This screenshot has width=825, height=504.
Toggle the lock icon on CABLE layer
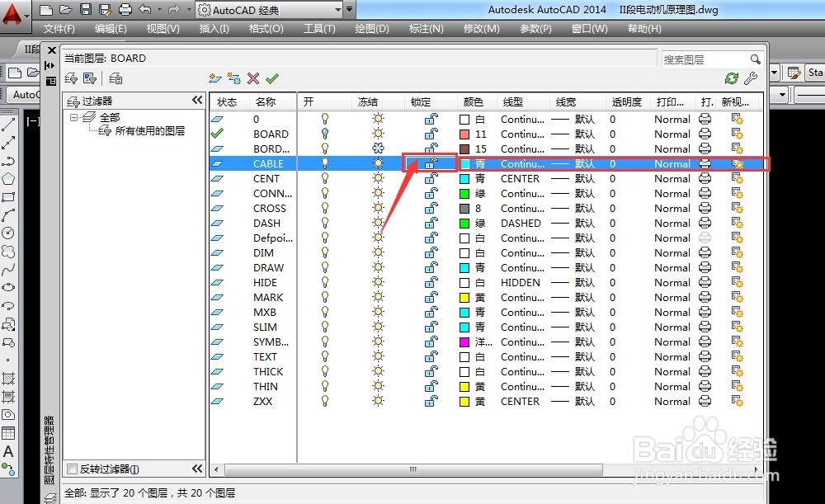pyautogui.click(x=431, y=163)
